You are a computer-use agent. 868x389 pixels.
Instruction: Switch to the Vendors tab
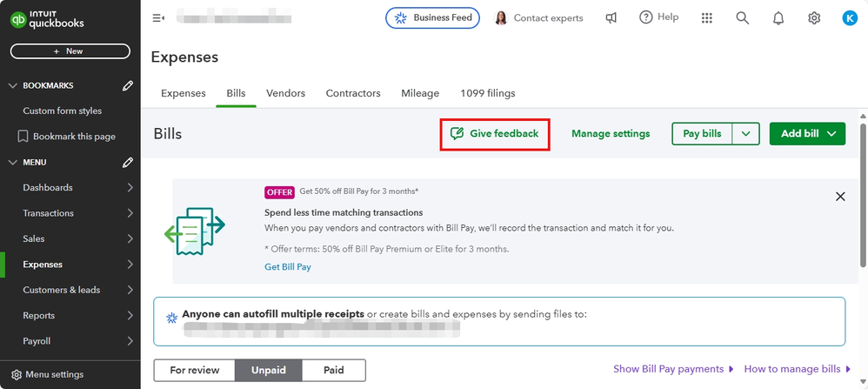point(285,93)
